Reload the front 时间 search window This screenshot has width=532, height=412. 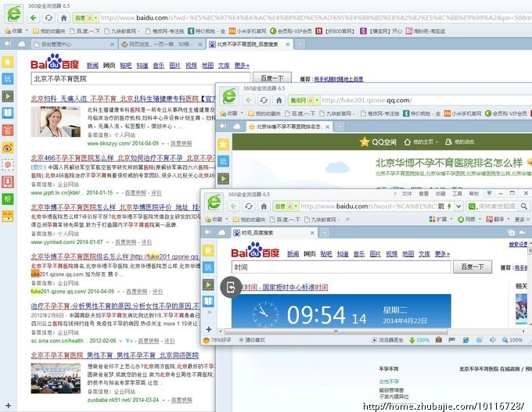coord(249,206)
